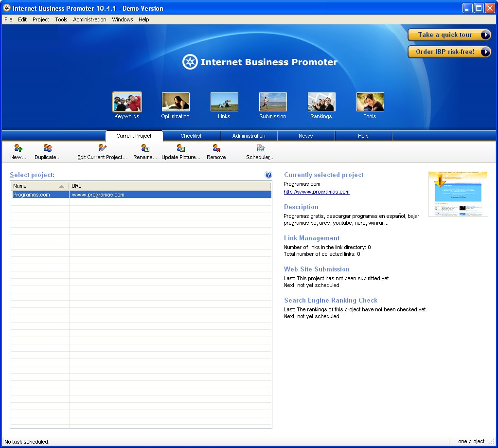Minimize the Internet Business Promoter window
This screenshot has width=498, height=448.
(467, 8)
